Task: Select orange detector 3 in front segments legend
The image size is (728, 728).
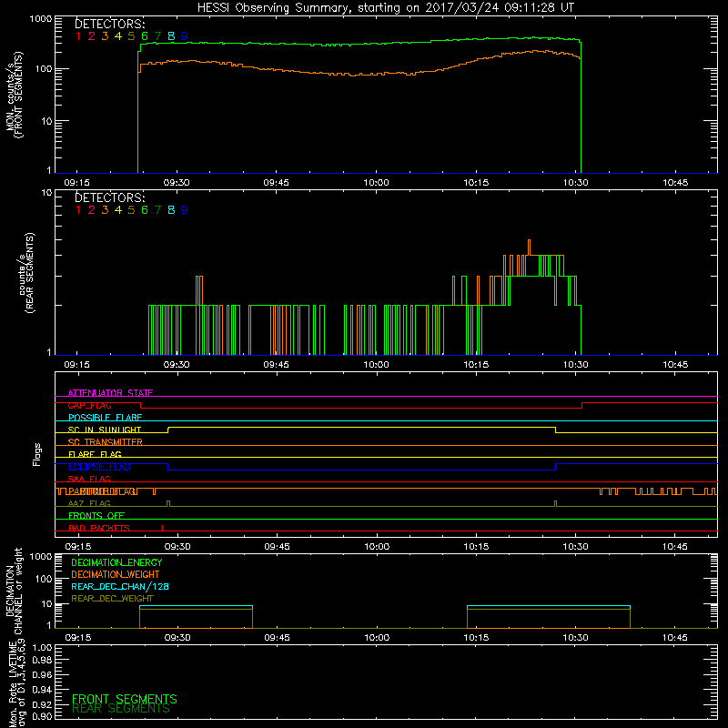Action: coord(105,36)
